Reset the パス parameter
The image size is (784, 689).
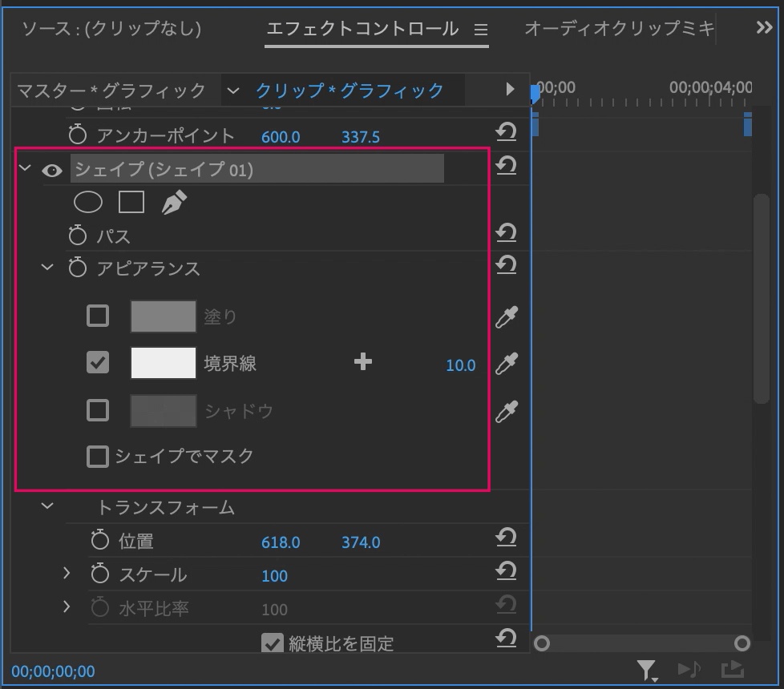[x=506, y=233]
